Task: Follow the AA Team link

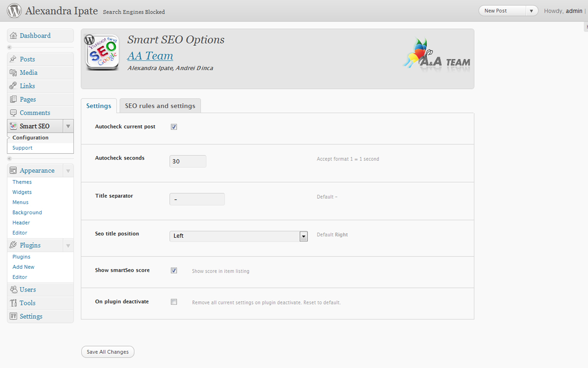Action: click(x=150, y=56)
